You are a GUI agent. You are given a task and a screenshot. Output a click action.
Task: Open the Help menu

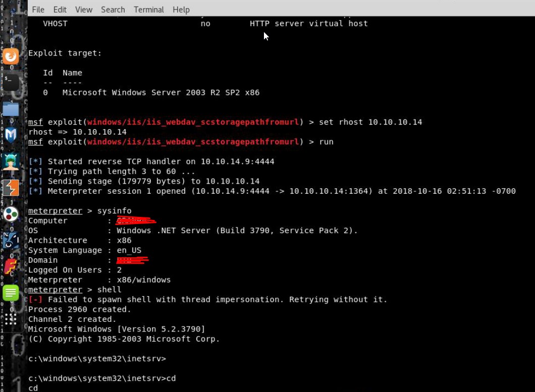coord(181,10)
